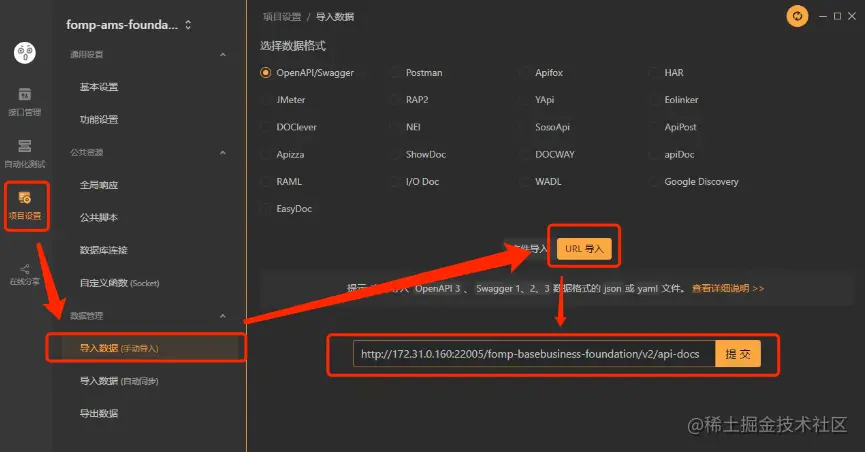Click the user avatar icon
This screenshot has width=865, height=452.
(x=25, y=53)
